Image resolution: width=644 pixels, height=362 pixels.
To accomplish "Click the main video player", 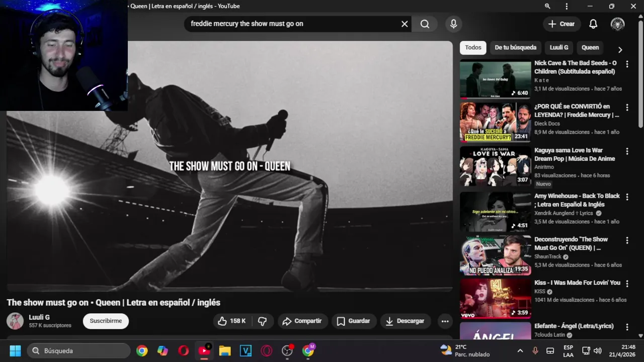I will pyautogui.click(x=229, y=166).
